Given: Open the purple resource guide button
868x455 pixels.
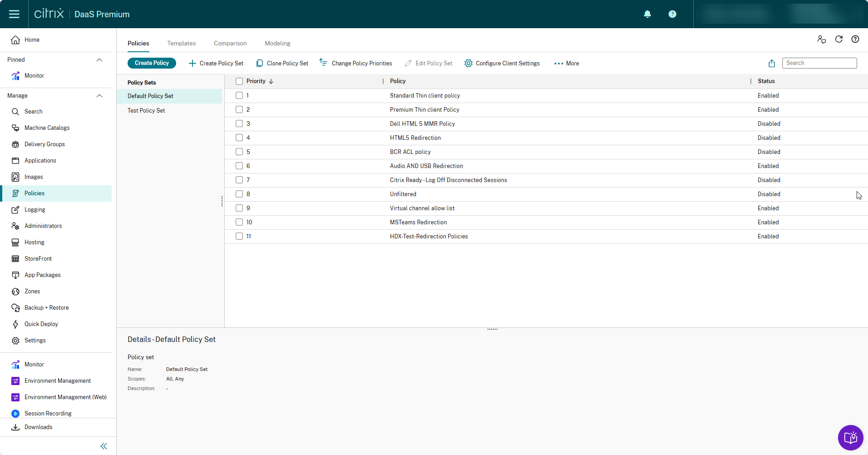Looking at the screenshot, I should tap(850, 437).
